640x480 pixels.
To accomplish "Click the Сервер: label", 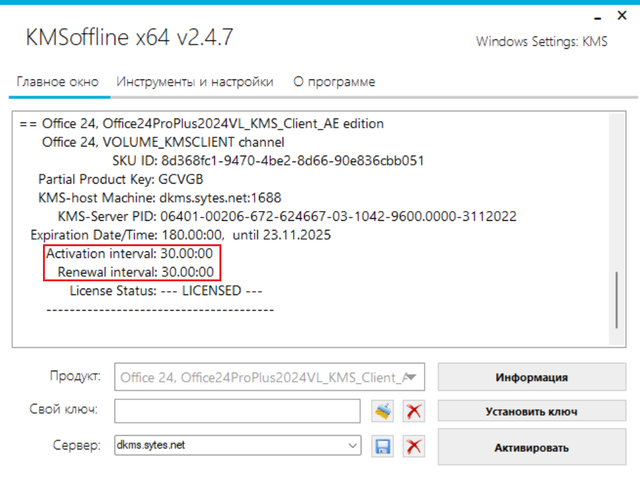I will [76, 445].
